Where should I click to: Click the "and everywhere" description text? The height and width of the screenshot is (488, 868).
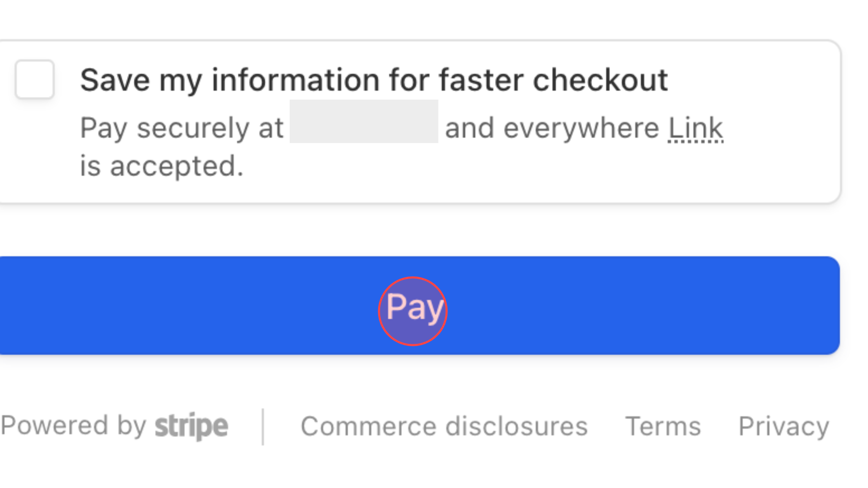click(552, 128)
